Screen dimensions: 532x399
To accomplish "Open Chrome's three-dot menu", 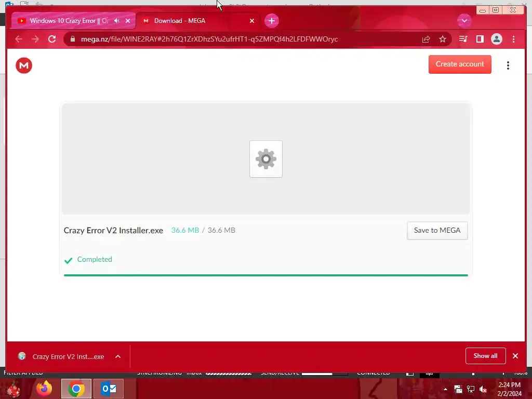I will 513,39.
